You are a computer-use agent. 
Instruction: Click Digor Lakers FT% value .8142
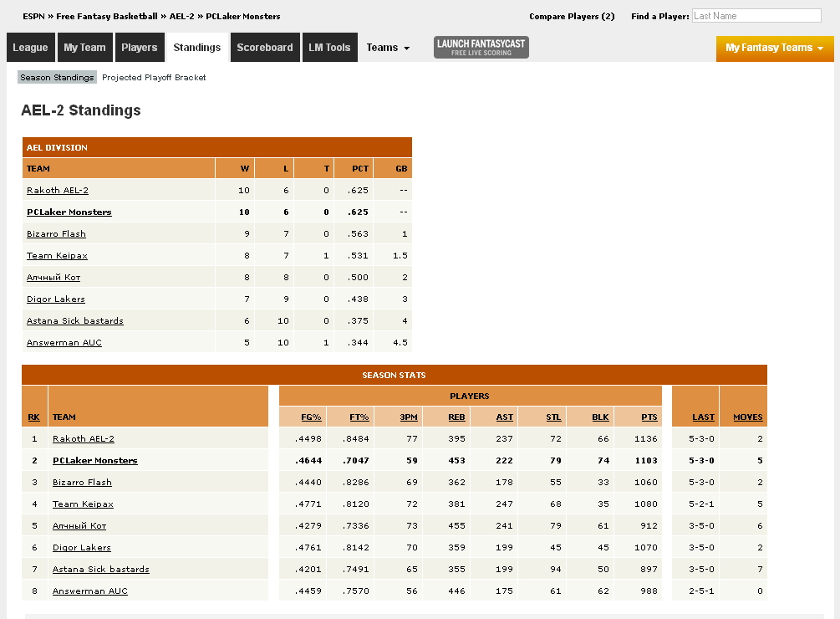356,548
